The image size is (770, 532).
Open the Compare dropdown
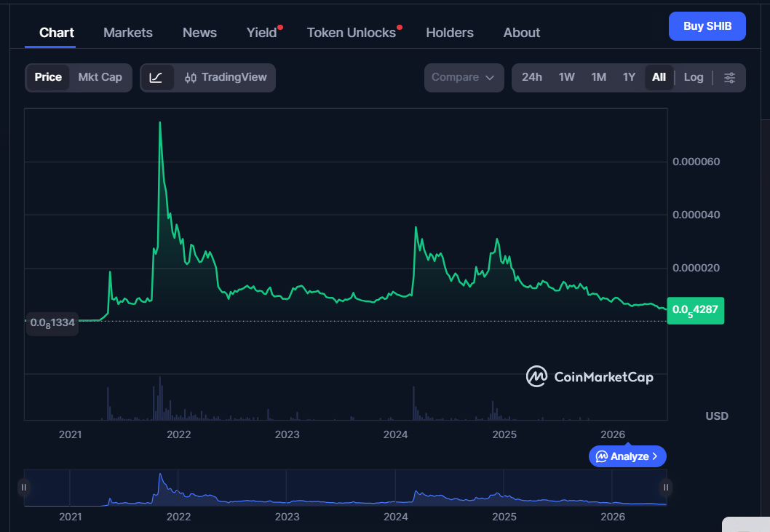464,78
